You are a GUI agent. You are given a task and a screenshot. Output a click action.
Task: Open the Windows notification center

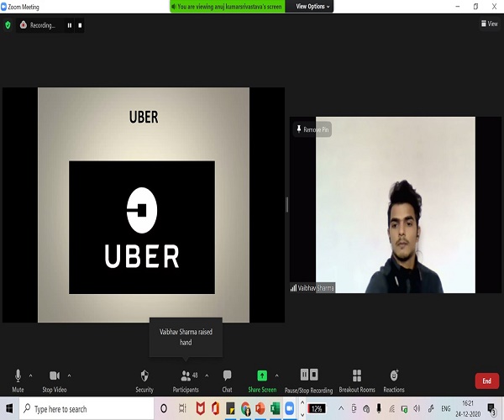[491, 409]
